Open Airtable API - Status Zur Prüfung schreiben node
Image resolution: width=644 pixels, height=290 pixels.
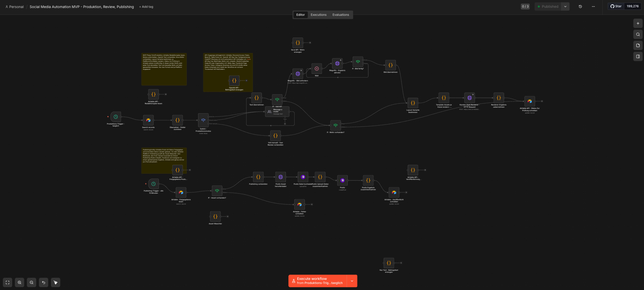tap(530, 101)
